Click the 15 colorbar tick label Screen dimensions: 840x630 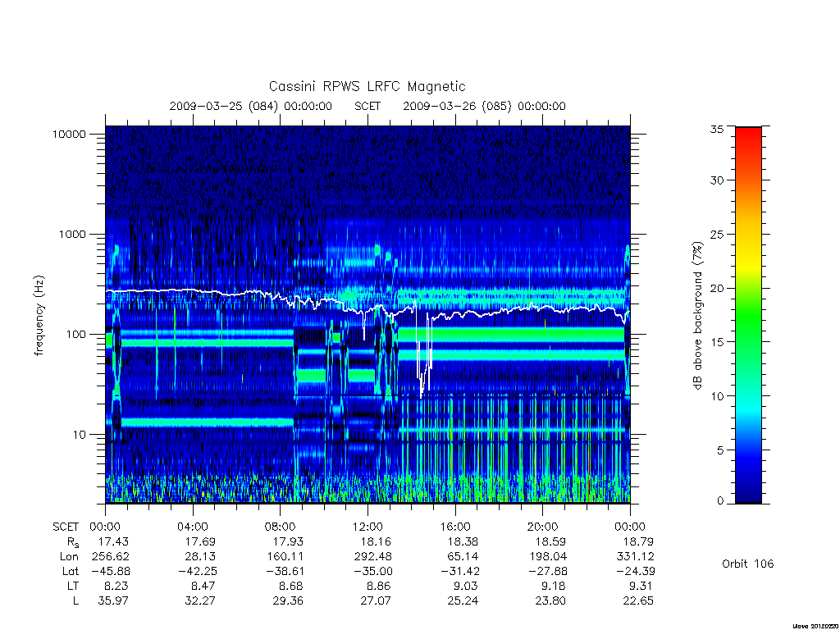(x=716, y=342)
